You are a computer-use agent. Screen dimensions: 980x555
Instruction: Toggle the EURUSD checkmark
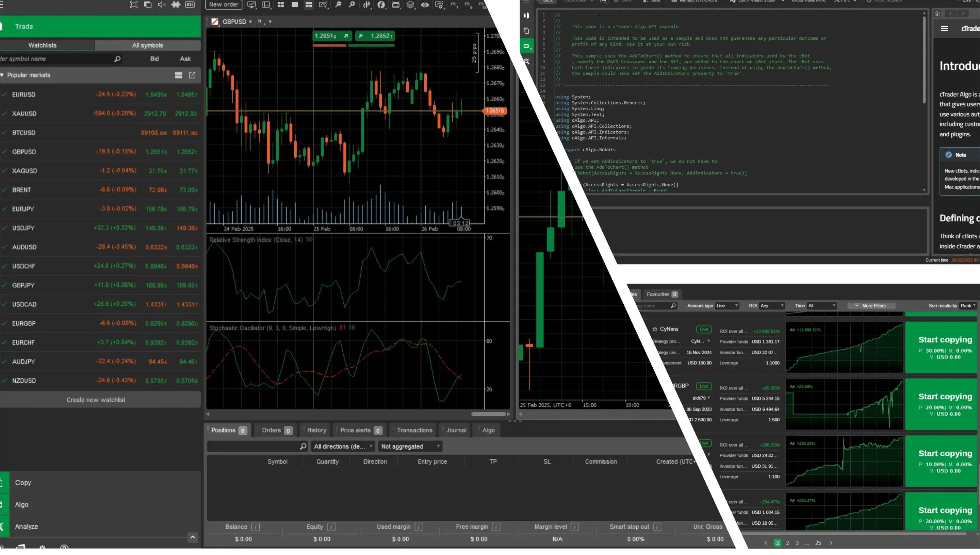click(4, 95)
